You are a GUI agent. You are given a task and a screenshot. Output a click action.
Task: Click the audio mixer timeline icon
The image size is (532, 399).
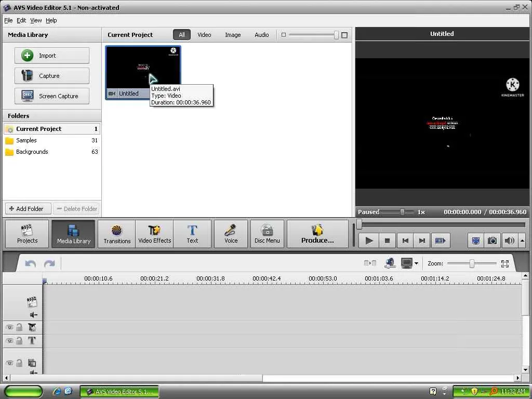390,263
